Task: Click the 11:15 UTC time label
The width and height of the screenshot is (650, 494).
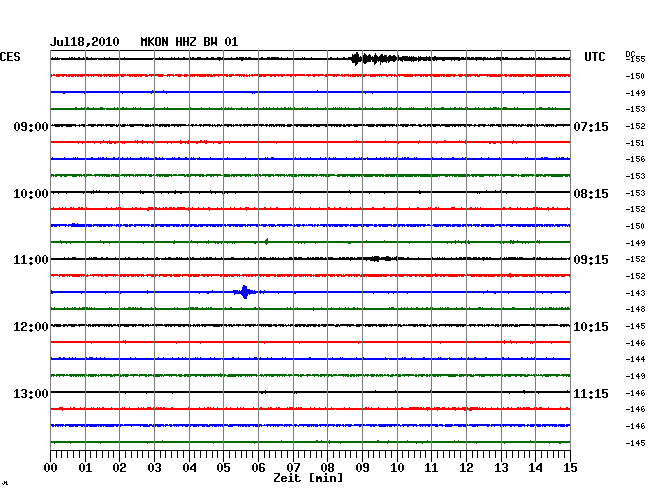Action: (591, 393)
